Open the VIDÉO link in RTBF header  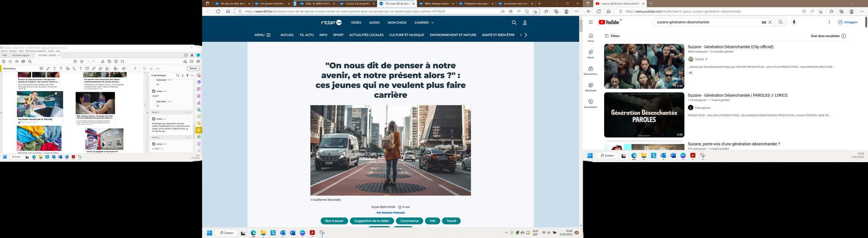(x=356, y=23)
